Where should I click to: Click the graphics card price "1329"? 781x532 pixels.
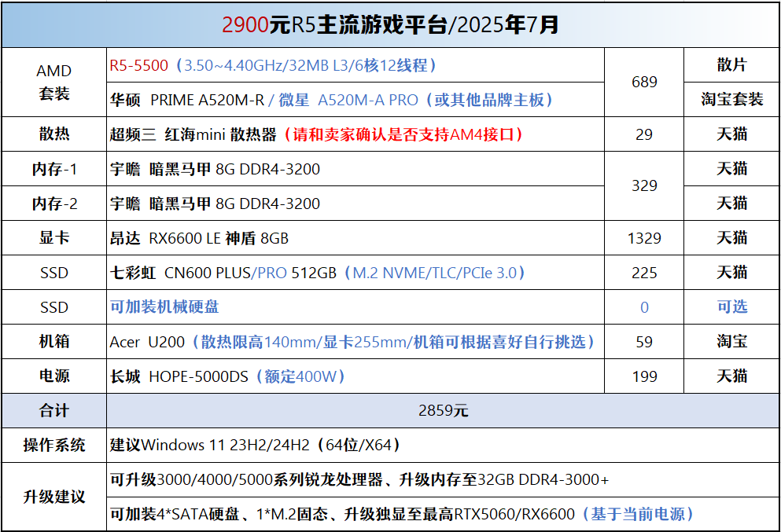click(x=644, y=238)
